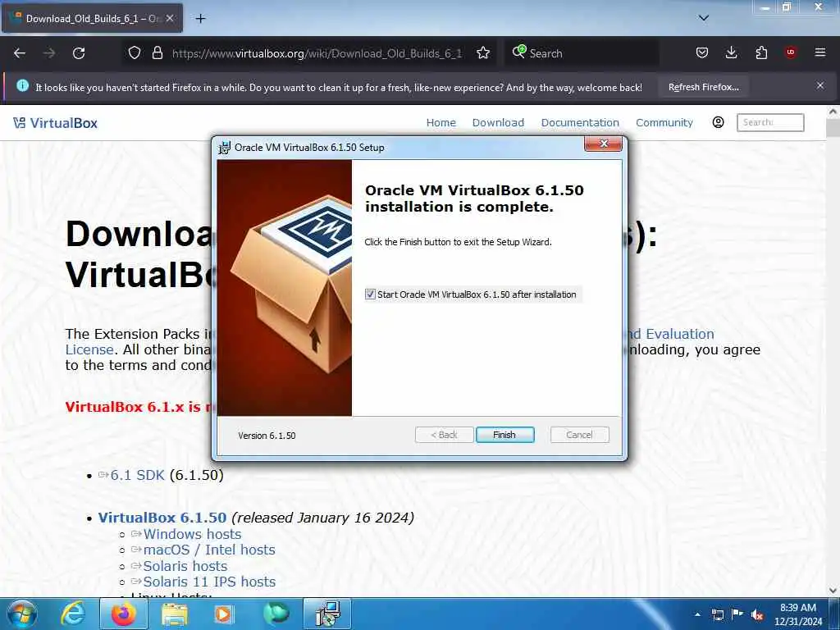The width and height of the screenshot is (840, 630).
Task: Open Windows Media Player from taskbar
Action: click(x=223, y=614)
